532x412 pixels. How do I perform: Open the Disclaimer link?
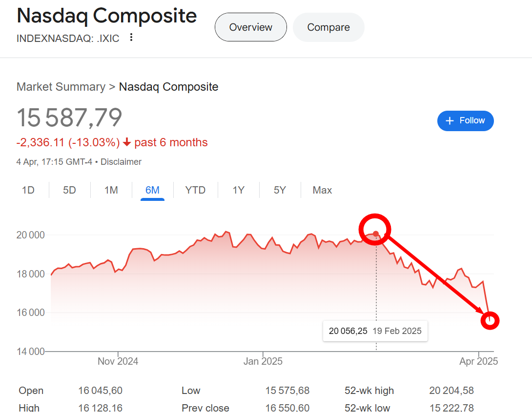(121, 162)
